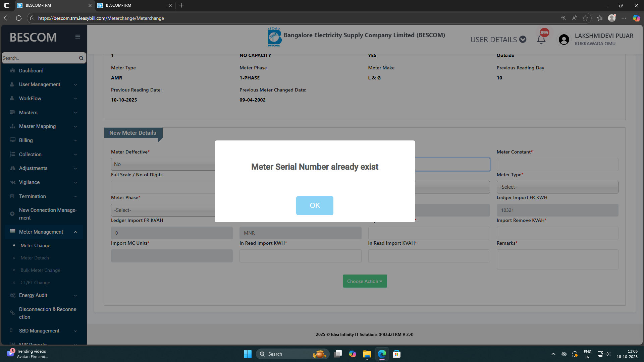Click OK on the serial number alert
The width and height of the screenshot is (644, 362).
[x=314, y=205]
